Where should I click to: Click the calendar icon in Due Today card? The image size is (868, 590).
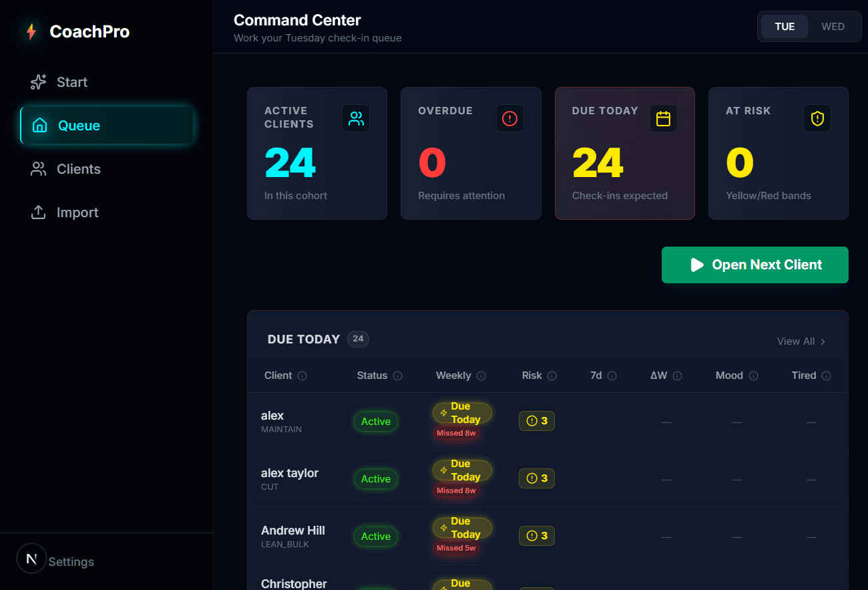pos(663,118)
